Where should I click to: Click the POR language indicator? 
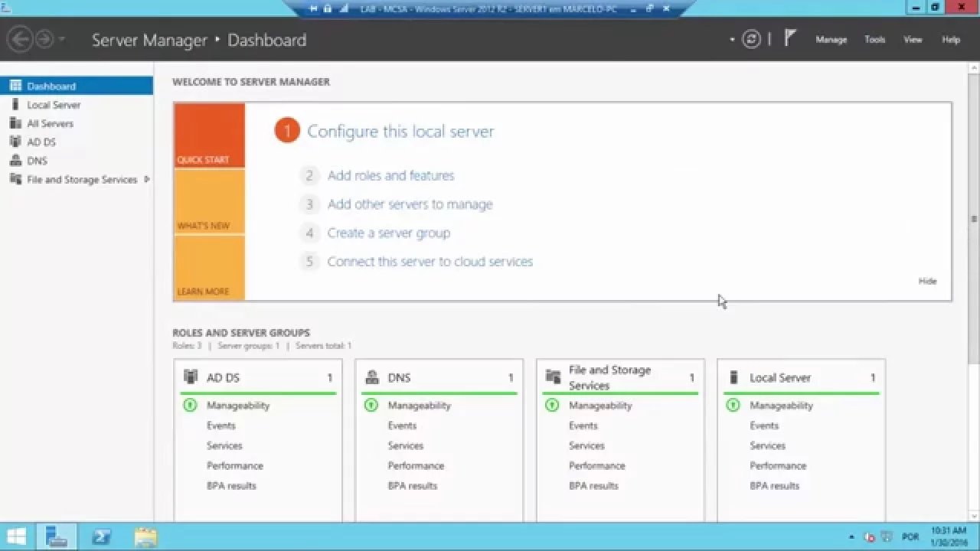click(910, 537)
